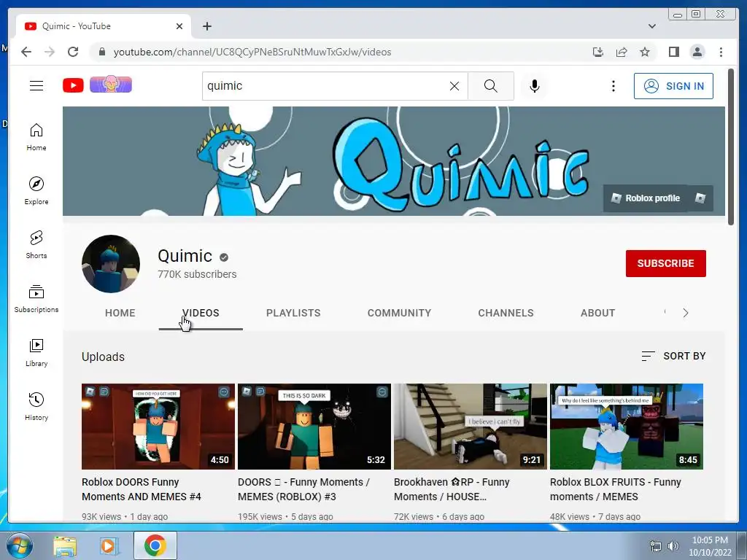Expand Chrome tab search chevron
Image resolution: width=747 pixels, height=560 pixels.
[651, 26]
